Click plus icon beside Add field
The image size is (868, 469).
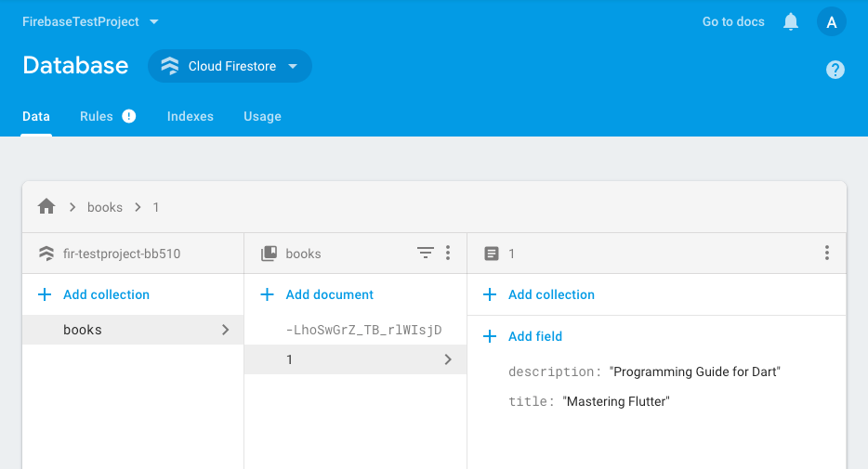tap(490, 336)
